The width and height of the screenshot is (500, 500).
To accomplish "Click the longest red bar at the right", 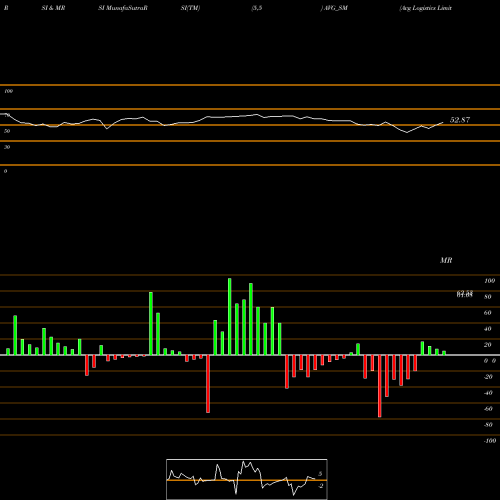I will click(380, 386).
